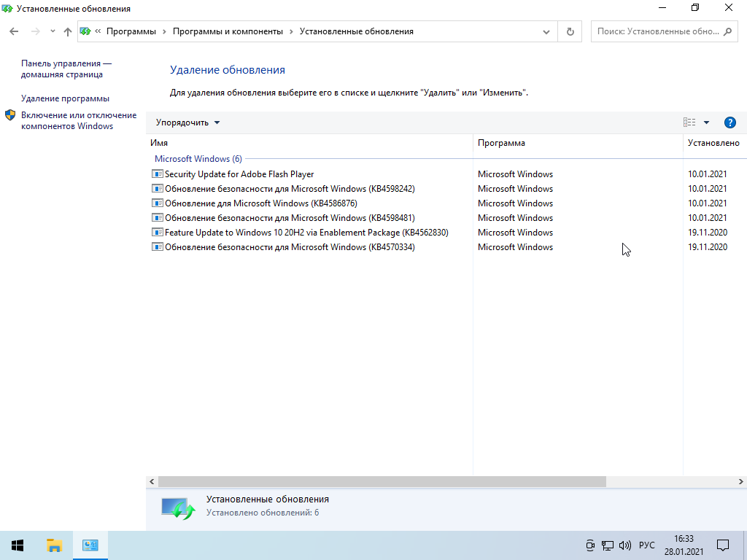Viewport: 747px width, 560px height.
Task: Click the control panel icon in address bar
Action: (x=85, y=31)
